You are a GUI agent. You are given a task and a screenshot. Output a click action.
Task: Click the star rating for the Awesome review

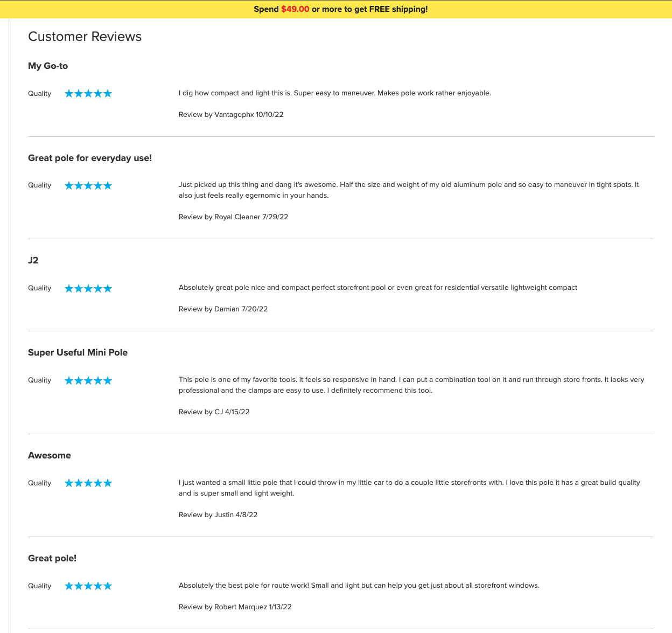point(88,483)
